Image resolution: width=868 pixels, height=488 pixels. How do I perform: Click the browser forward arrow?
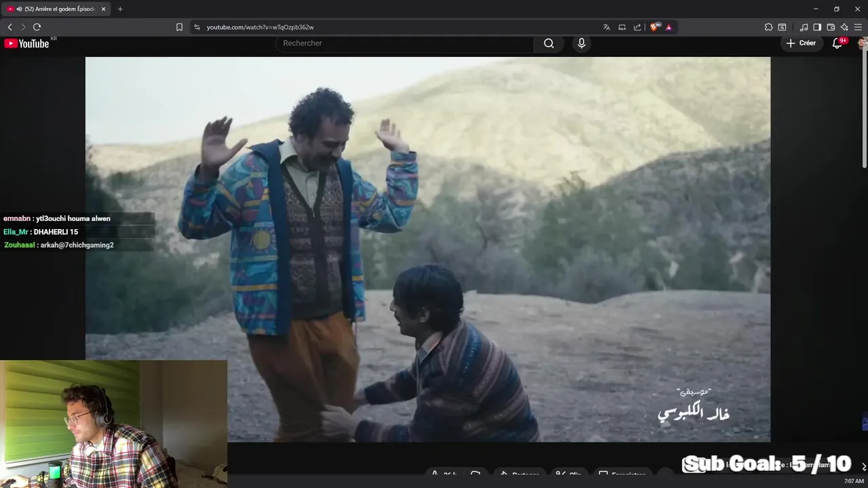point(23,27)
